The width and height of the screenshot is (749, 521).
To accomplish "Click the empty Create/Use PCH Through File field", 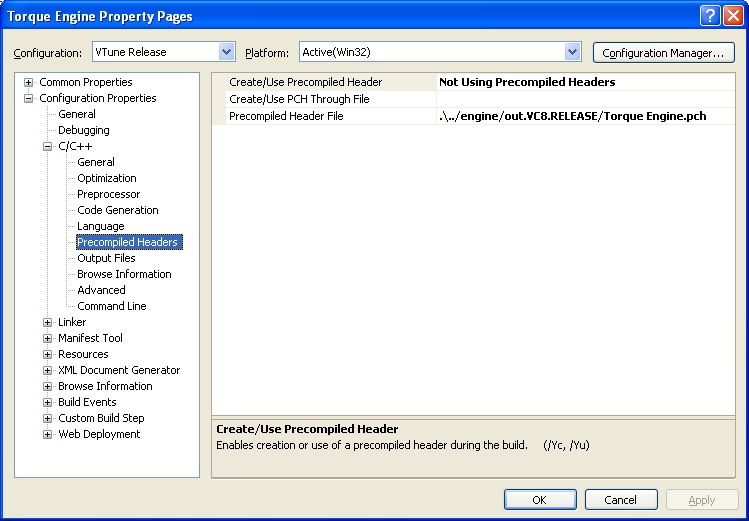I will (585, 99).
